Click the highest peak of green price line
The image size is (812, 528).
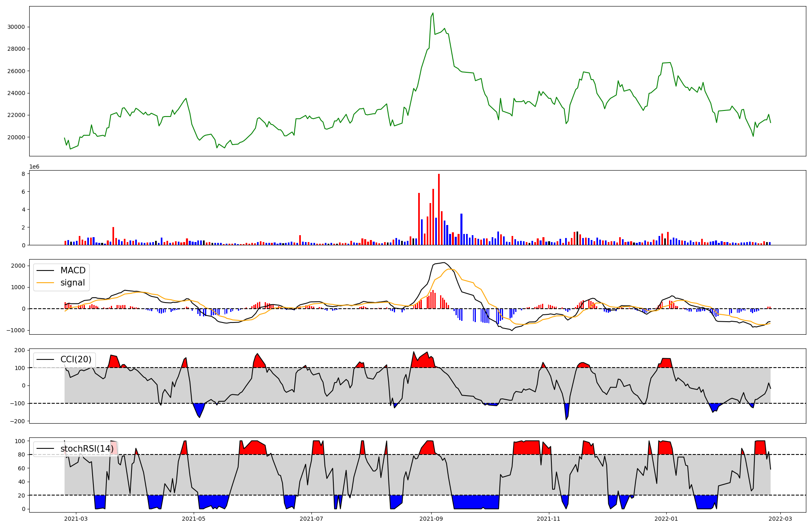(x=433, y=13)
